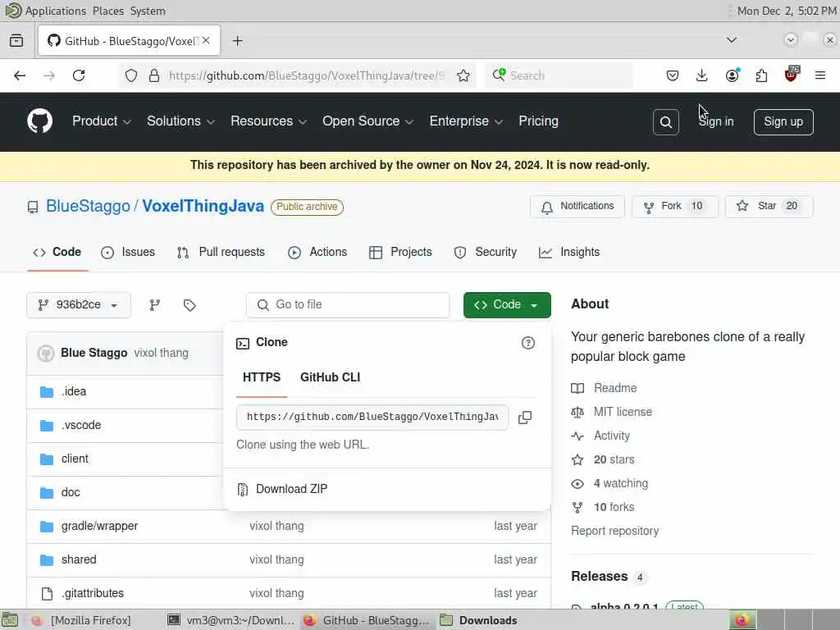
Task: Select the Code repository tab
Action: pos(57,252)
